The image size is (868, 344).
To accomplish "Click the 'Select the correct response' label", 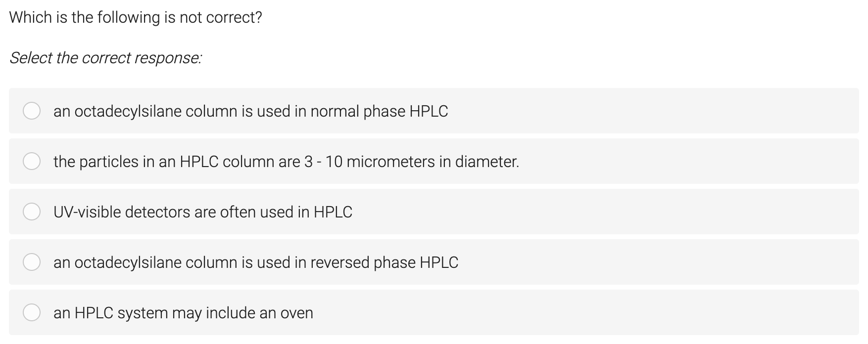I will click(106, 58).
